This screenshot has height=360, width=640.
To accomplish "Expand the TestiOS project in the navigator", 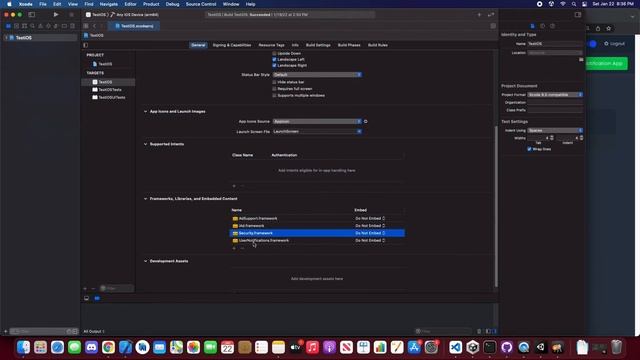I will [x=6, y=38].
